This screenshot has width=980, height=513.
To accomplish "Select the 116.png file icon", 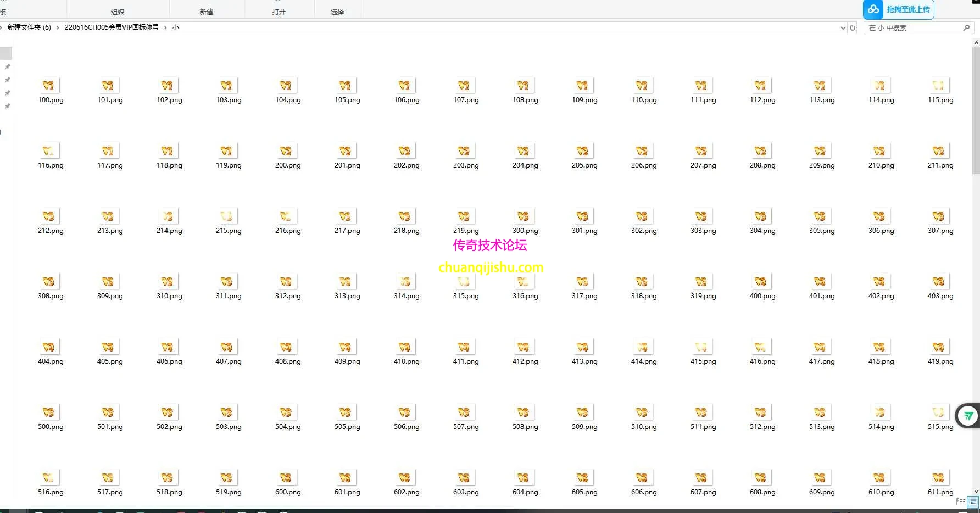I will tap(51, 151).
